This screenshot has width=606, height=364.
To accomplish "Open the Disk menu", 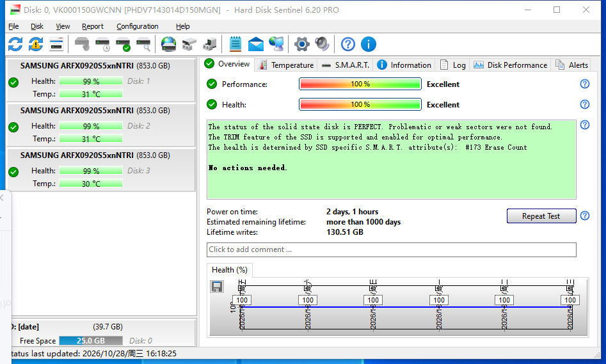I will pyautogui.click(x=37, y=26).
